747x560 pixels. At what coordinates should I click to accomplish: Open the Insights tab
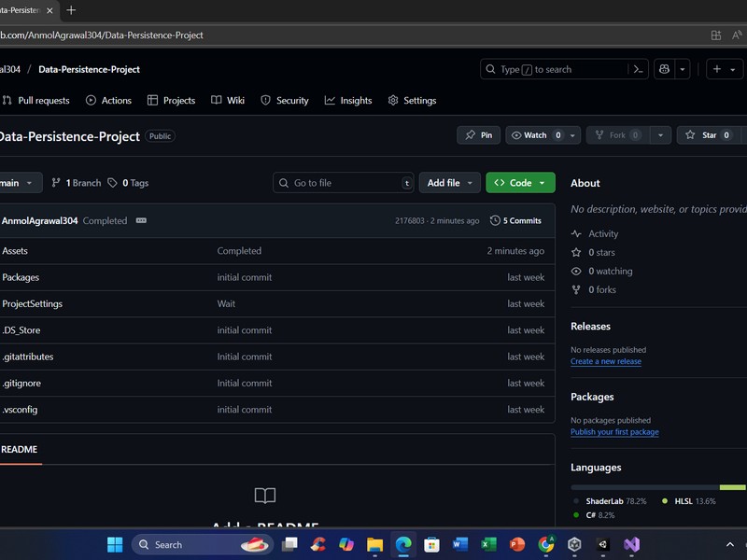(348, 101)
